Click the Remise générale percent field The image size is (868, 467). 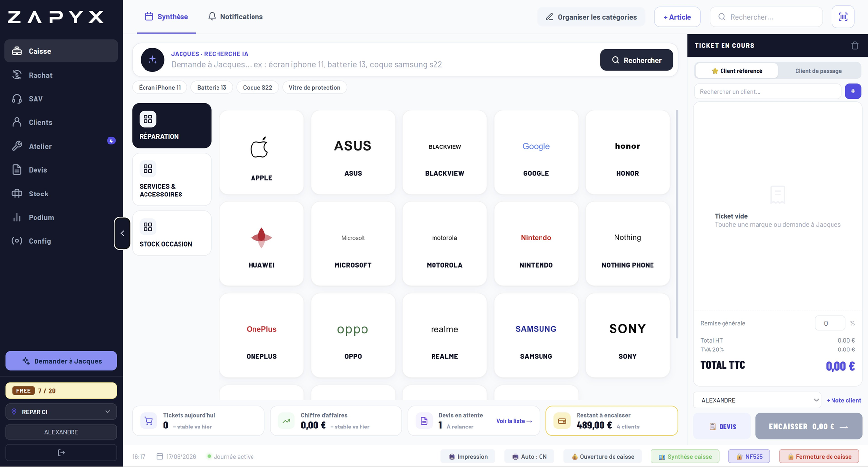830,323
